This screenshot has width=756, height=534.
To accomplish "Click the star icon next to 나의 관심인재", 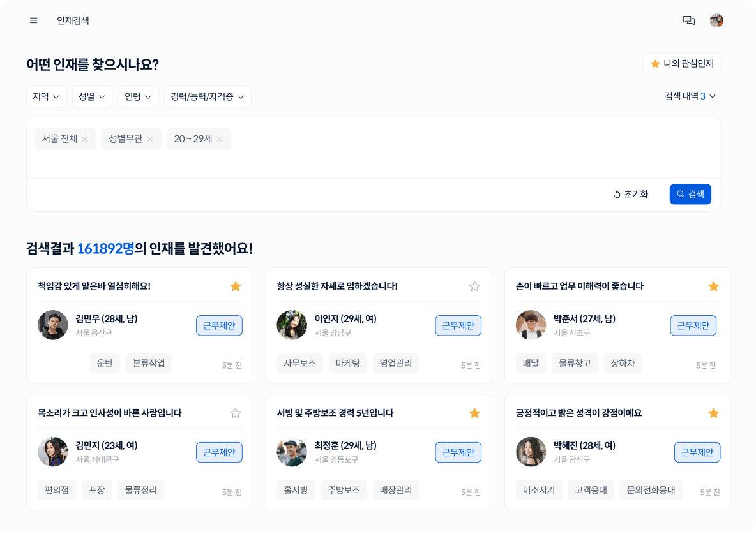I will click(654, 63).
